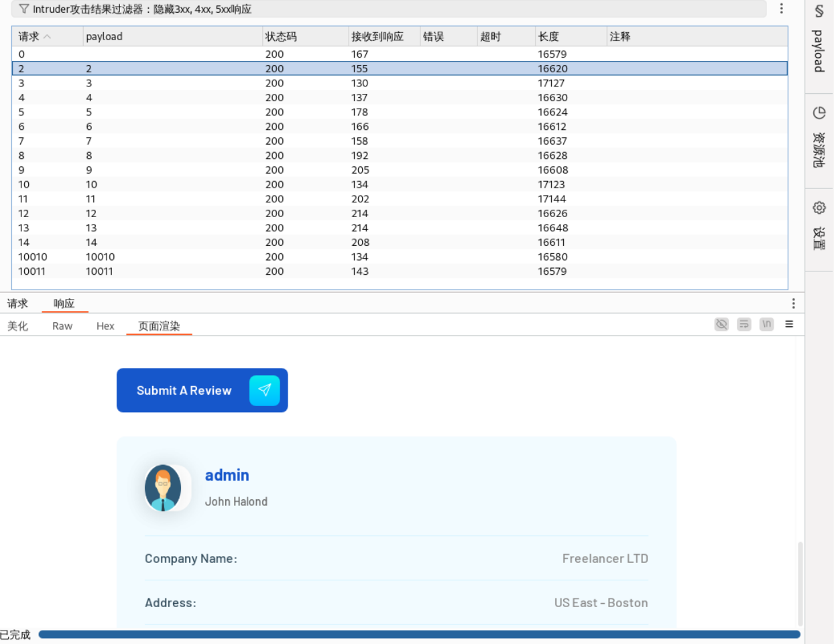The width and height of the screenshot is (834, 644).
Task: Open the Intruder attack results filter bar
Action: click(389, 9)
